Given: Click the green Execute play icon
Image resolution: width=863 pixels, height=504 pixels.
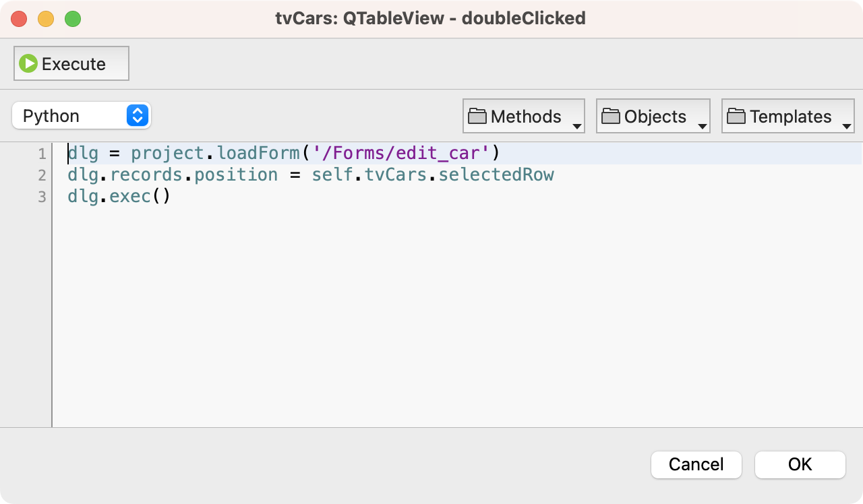Looking at the screenshot, I should click(x=28, y=64).
